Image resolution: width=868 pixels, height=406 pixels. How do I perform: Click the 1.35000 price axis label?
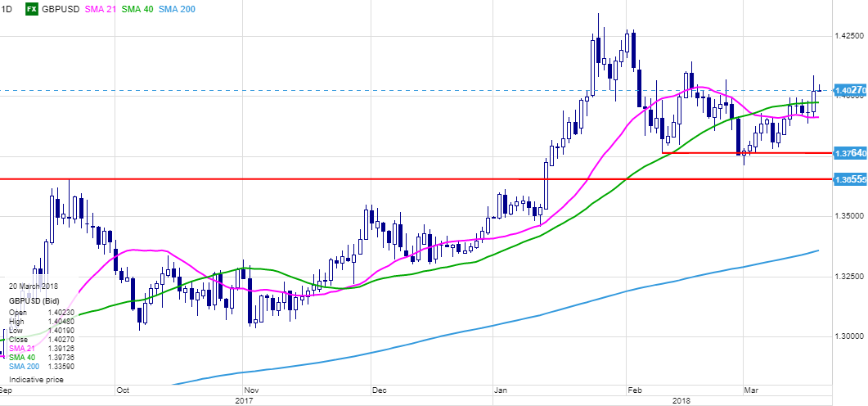(x=848, y=215)
